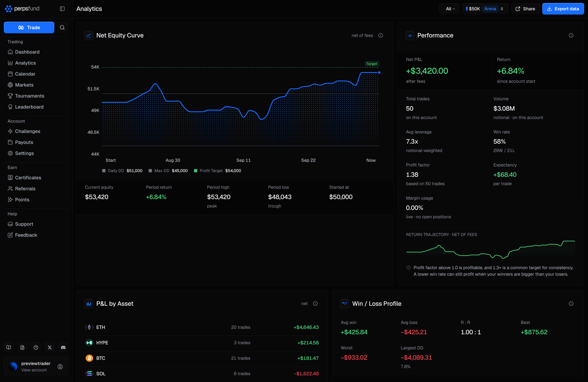This screenshot has width=588, height=382.
Task: Open Challenges under Account
Action: point(36,131)
